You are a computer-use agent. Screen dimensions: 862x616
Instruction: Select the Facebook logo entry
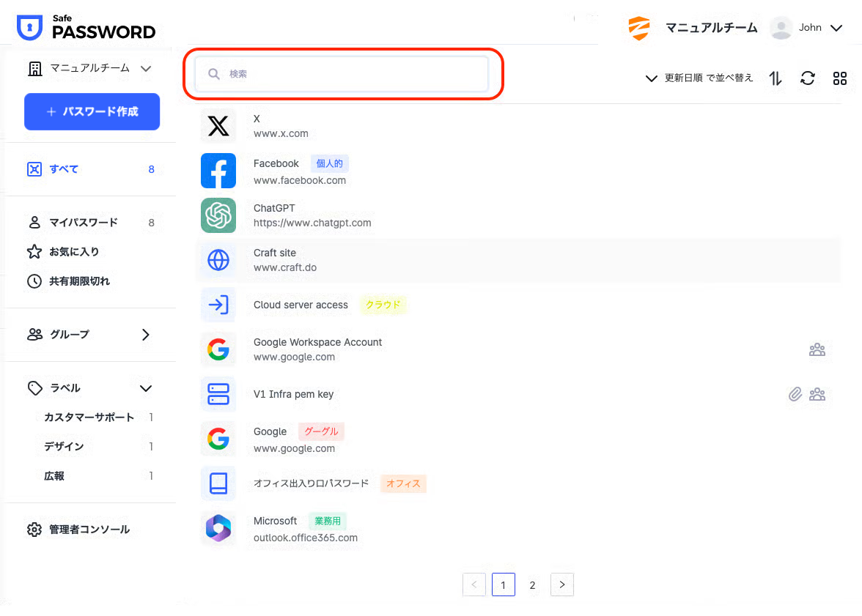[218, 171]
